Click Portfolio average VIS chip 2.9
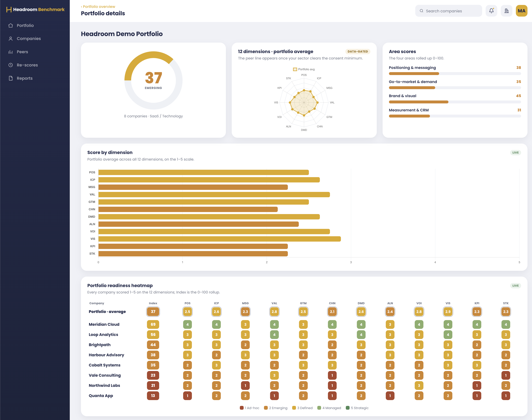Viewport: 532px width, 420px height. (x=448, y=312)
